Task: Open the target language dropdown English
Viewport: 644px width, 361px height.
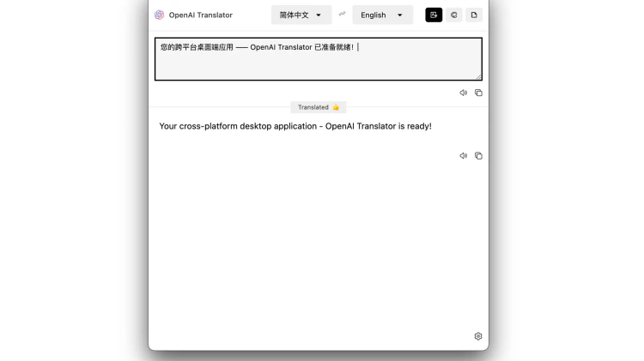Action: click(382, 15)
